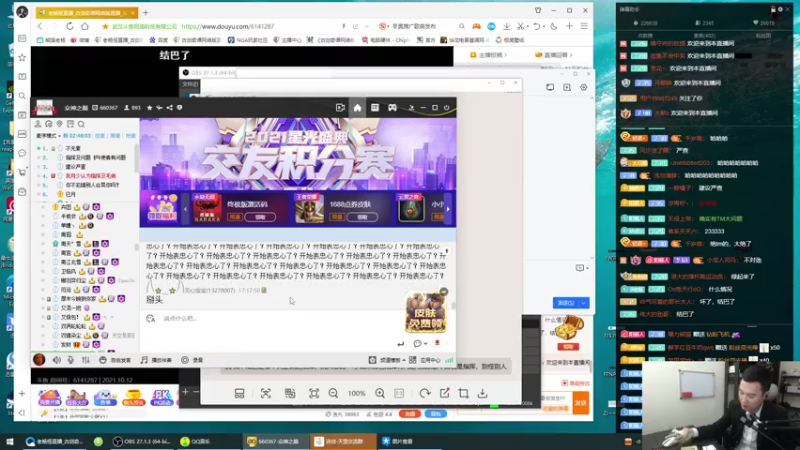This screenshot has height=450, width=800.
Task: Open the gamepad icon in YY header
Action: 392,108
